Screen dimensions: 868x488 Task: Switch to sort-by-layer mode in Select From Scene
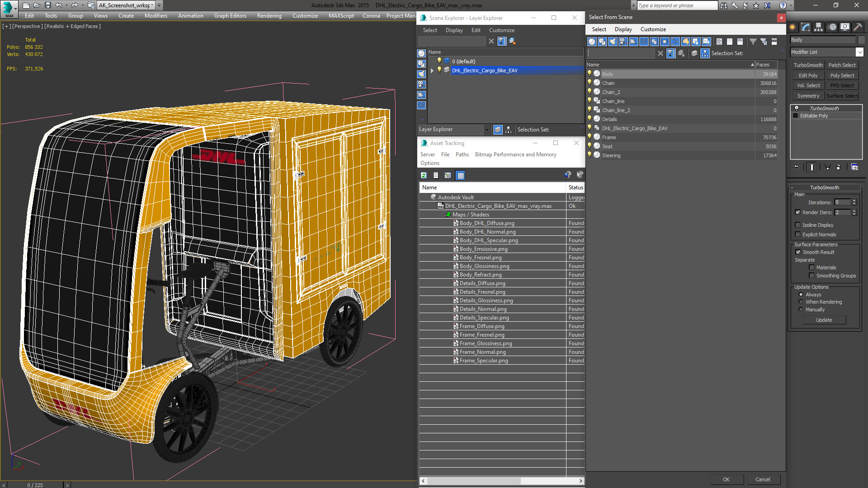pyautogui.click(x=694, y=53)
